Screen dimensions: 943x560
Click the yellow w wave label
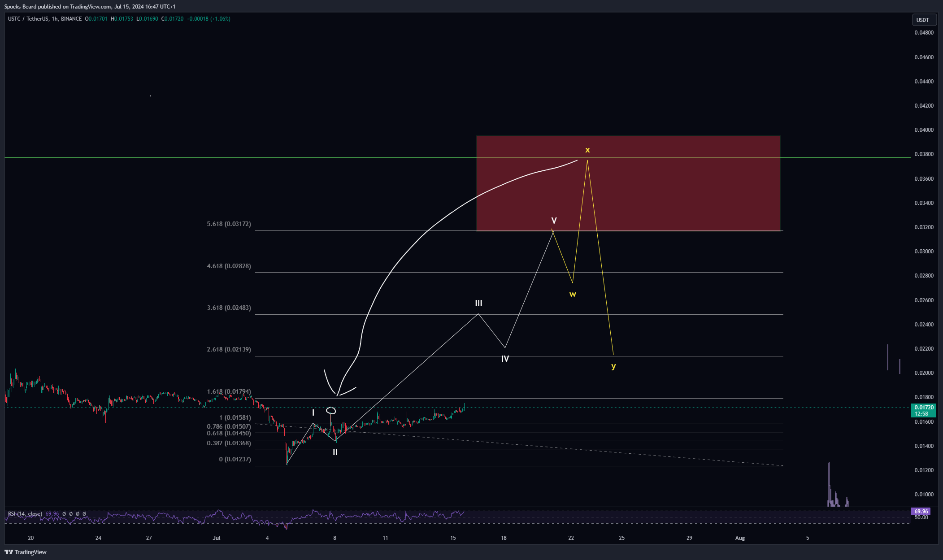point(573,295)
